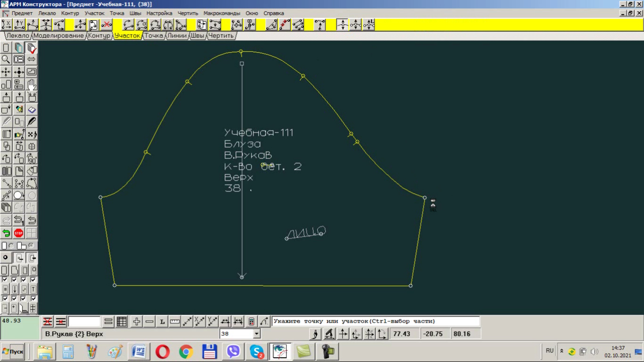Switch to the Линии tab
The width and height of the screenshot is (644, 362).
177,35
